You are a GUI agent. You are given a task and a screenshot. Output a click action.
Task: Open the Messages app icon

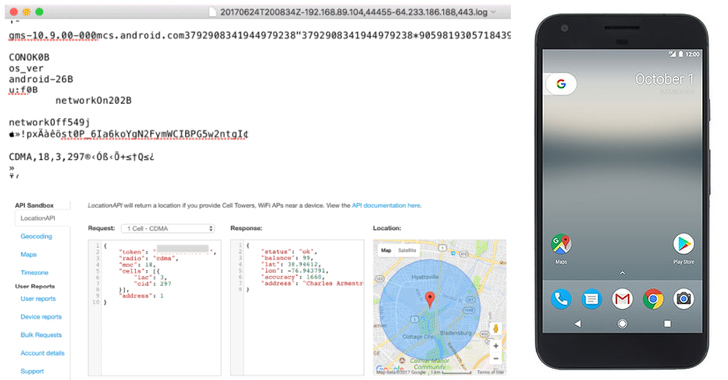point(592,299)
